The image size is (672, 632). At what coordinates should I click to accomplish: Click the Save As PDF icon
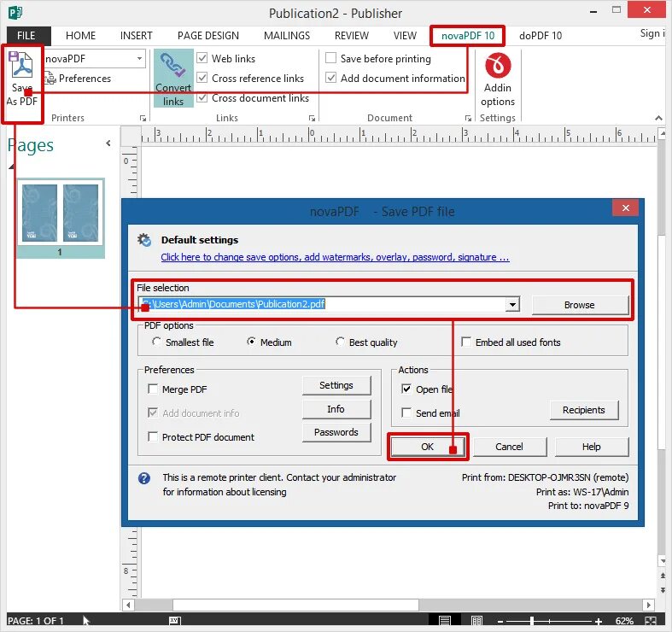tap(22, 79)
